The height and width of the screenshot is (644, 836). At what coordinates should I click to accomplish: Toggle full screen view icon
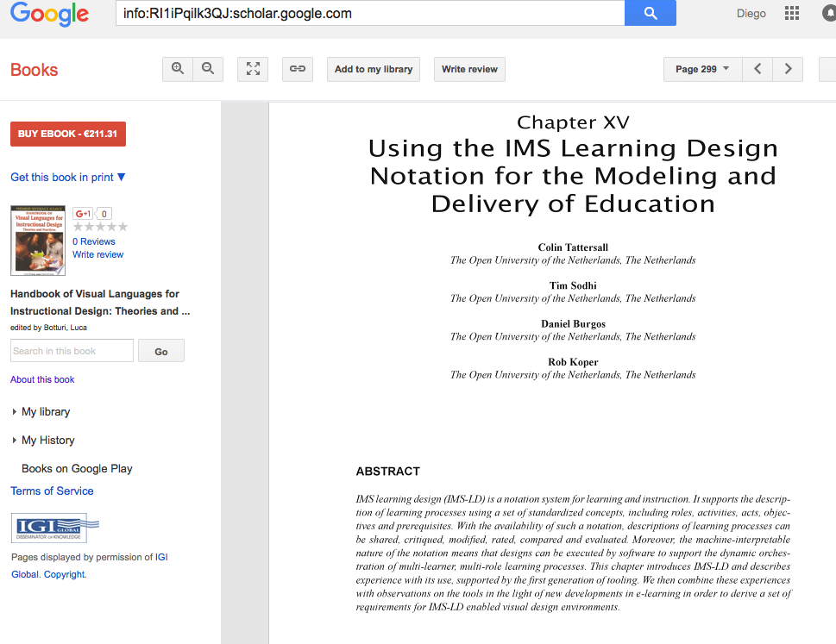(x=253, y=69)
